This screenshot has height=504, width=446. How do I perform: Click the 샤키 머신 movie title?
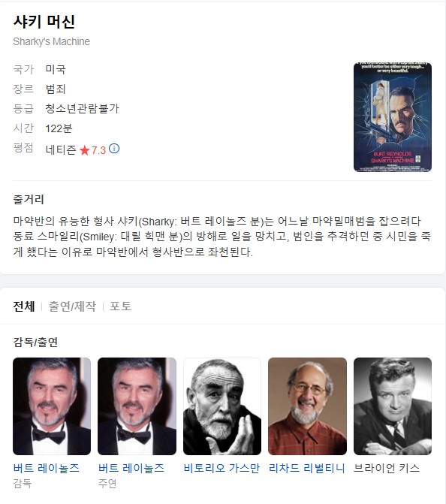(44, 22)
